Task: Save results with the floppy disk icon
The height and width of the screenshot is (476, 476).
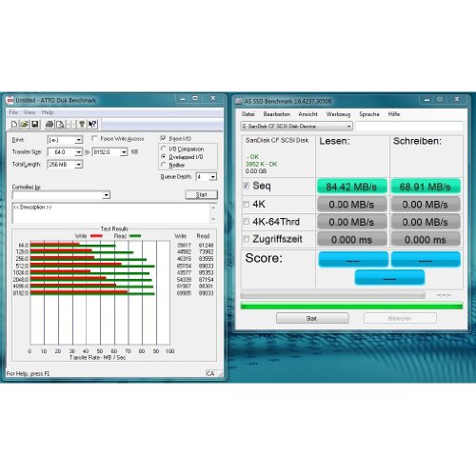Action: point(35,124)
